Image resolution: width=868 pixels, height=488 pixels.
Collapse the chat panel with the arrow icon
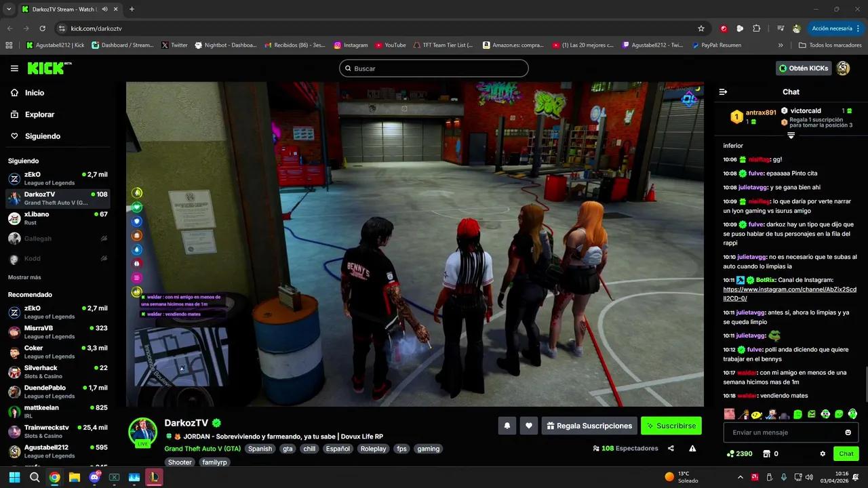(x=723, y=91)
